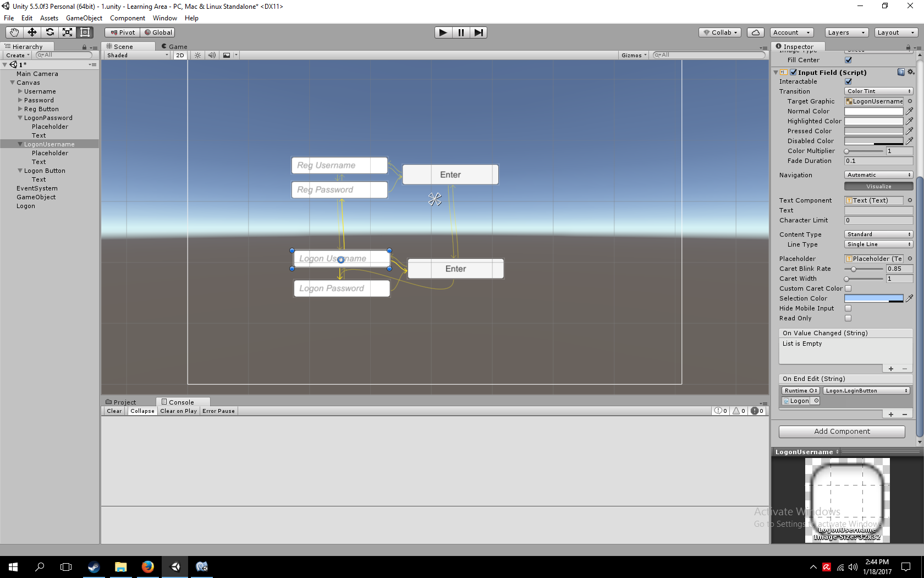Viewport: 924px width, 578px height.
Task: Lock the Hierarchy panel
Action: 84,47
